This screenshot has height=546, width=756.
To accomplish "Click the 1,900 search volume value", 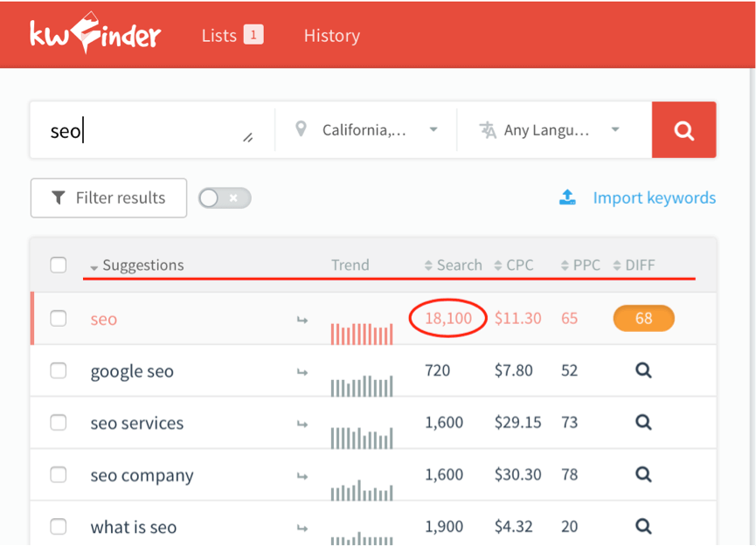I will (444, 526).
